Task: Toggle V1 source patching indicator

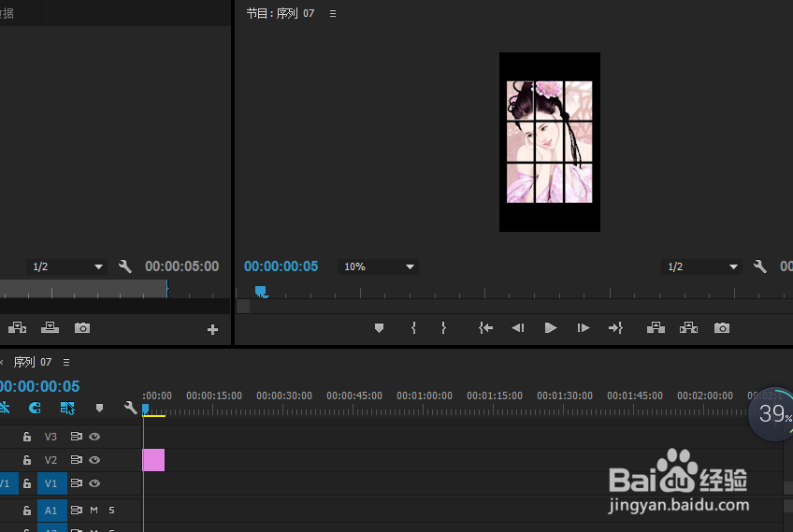Action: pyautogui.click(x=8, y=483)
